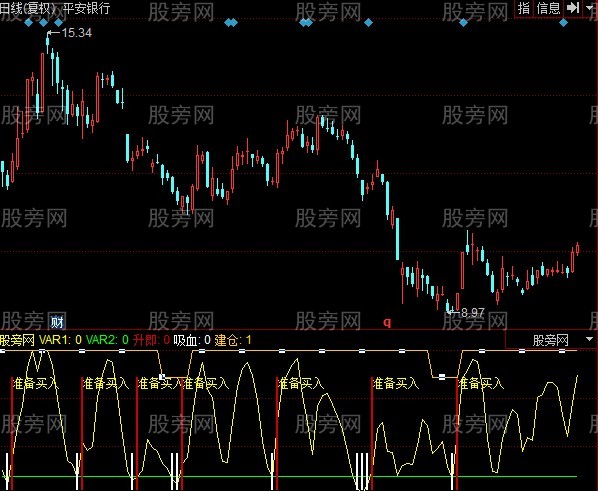Click the 平安银行 stock name title
The image size is (598, 491).
click(x=87, y=8)
